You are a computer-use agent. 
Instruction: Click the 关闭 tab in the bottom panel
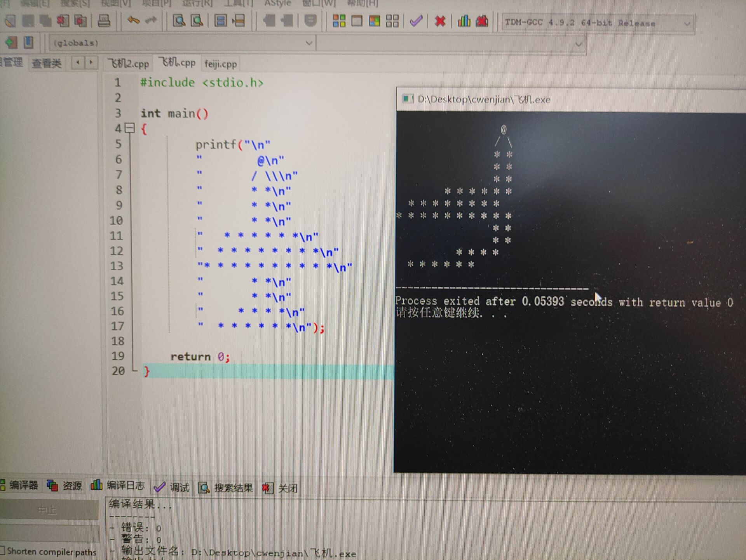point(280,488)
